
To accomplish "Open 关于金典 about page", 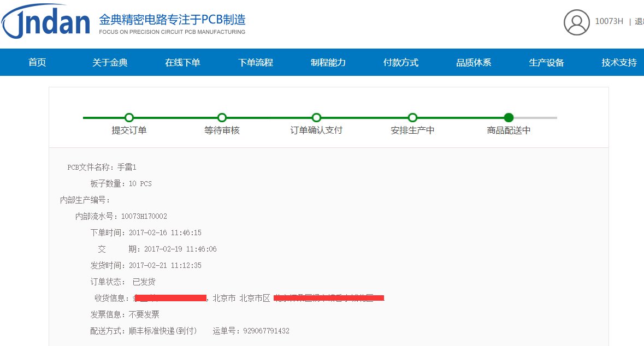I will pos(110,63).
